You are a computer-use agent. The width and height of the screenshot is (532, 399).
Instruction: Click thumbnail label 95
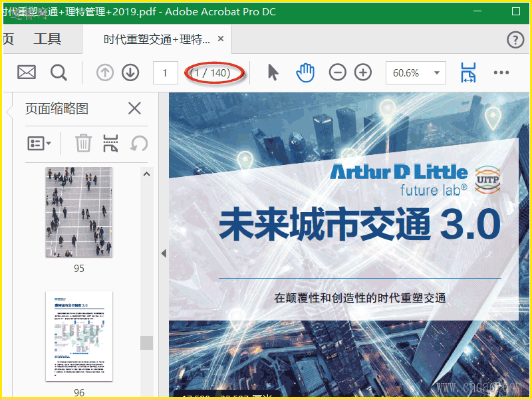[78, 269]
